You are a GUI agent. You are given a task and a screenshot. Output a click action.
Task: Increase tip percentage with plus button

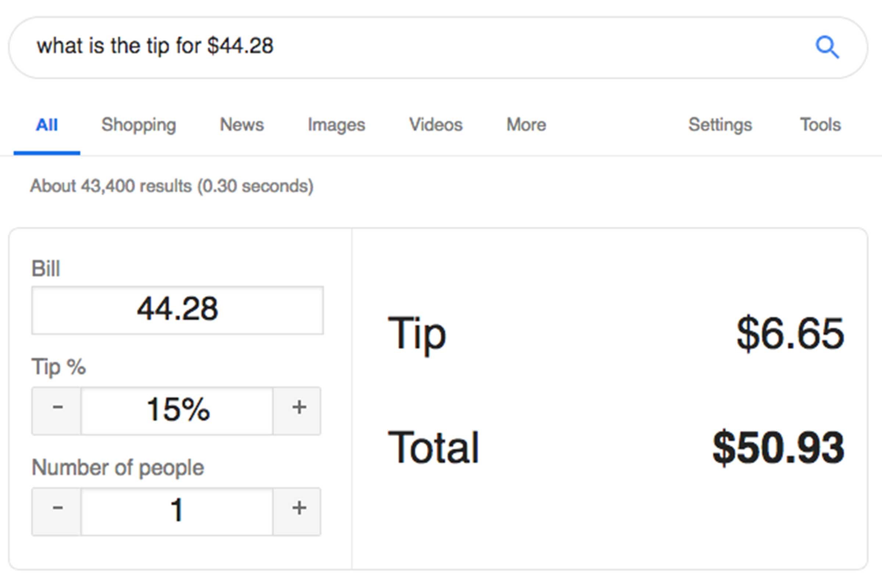point(298,410)
